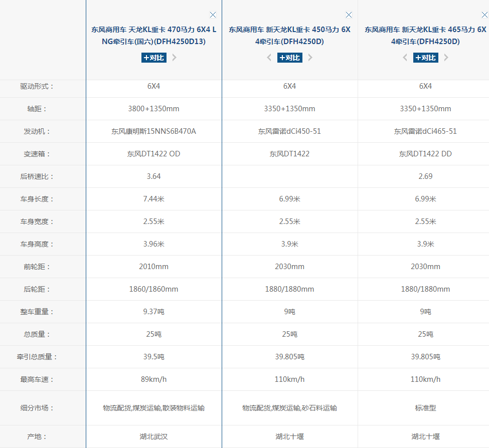Click vehicle weight value 9.37吨

click(154, 312)
